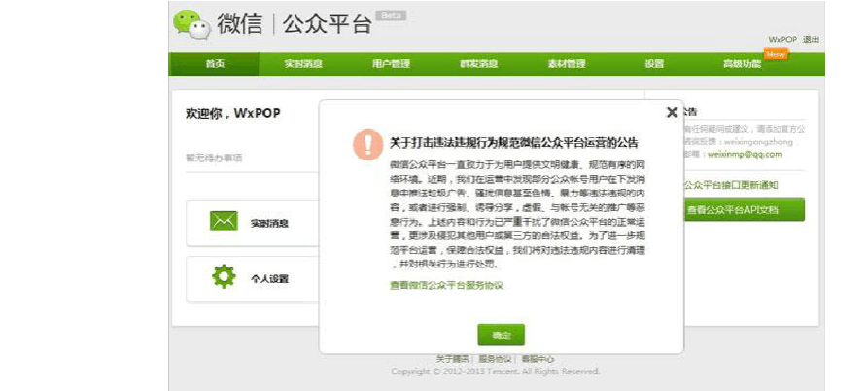Open the 查看微信公众平台服务协议 link
Image resolution: width=868 pixels, height=391 pixels.
[x=446, y=285]
